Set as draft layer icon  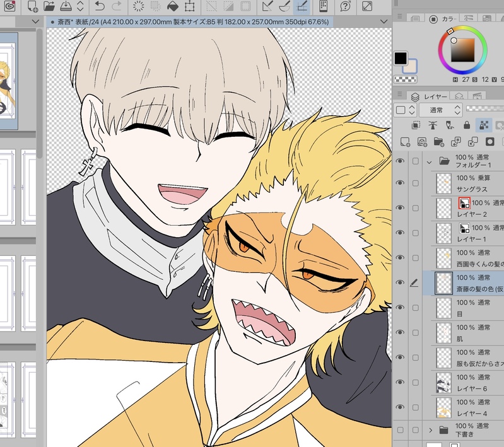pos(450,125)
